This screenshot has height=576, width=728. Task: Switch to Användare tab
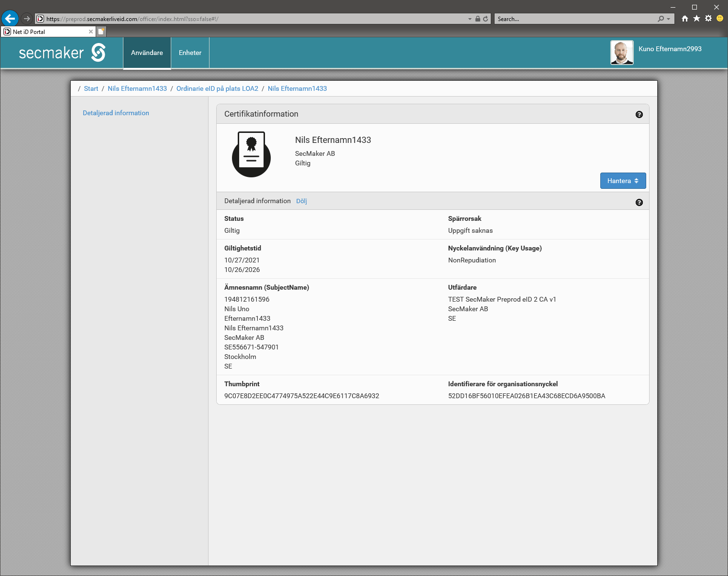coord(147,53)
